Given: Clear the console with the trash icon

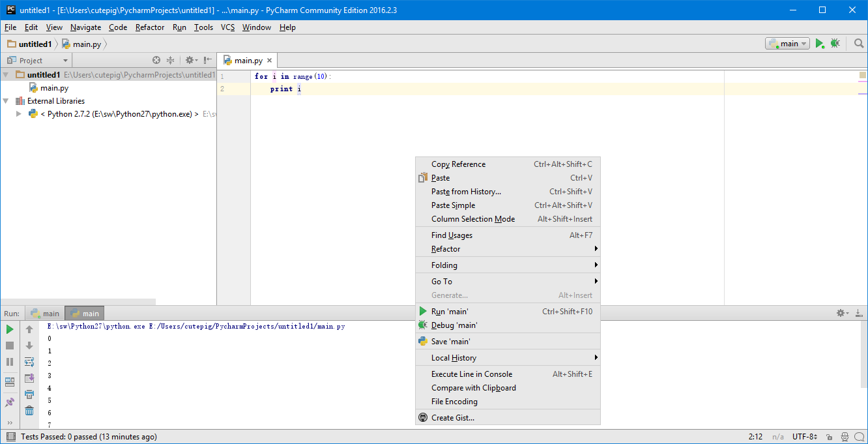Looking at the screenshot, I should click(x=29, y=410).
